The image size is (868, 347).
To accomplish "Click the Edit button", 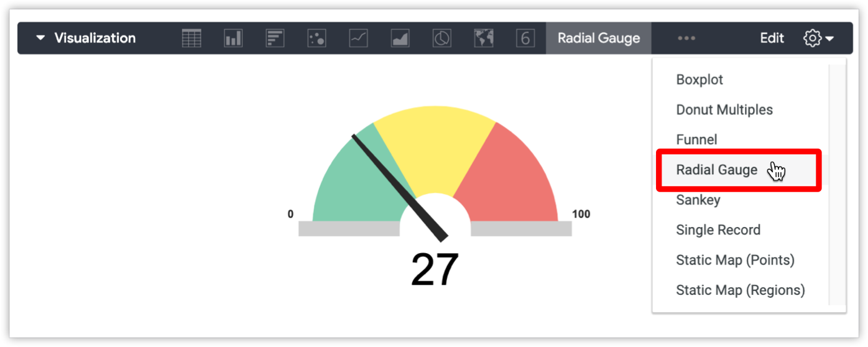I will pos(772,39).
